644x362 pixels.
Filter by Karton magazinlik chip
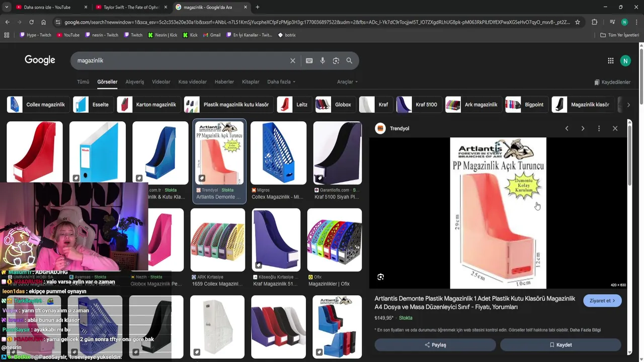coord(149,105)
